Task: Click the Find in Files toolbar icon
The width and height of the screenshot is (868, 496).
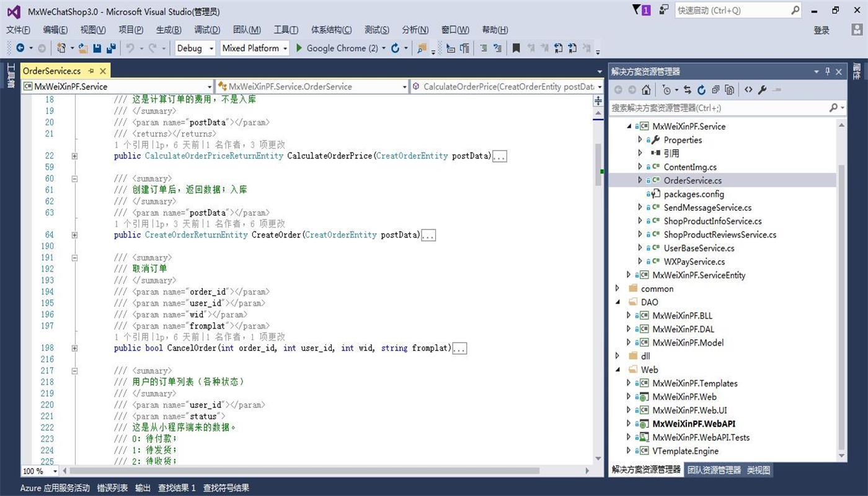Action: (422, 48)
